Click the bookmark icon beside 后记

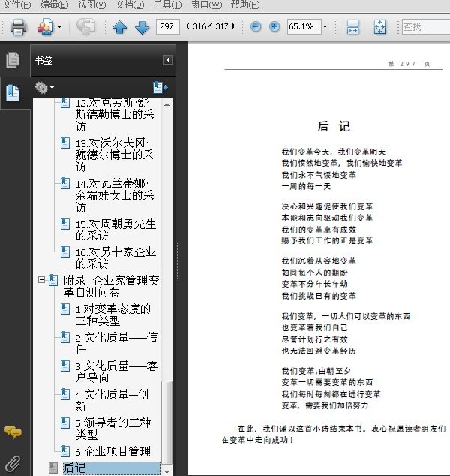click(53, 468)
